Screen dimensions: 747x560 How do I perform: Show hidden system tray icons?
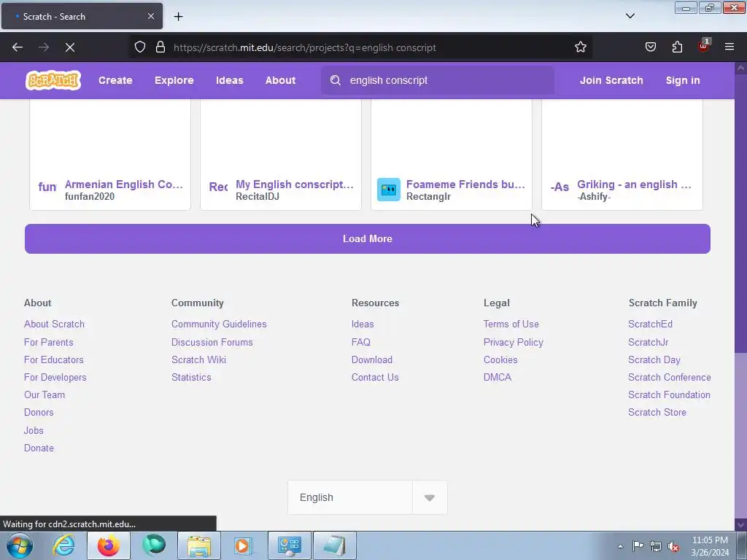click(x=620, y=546)
